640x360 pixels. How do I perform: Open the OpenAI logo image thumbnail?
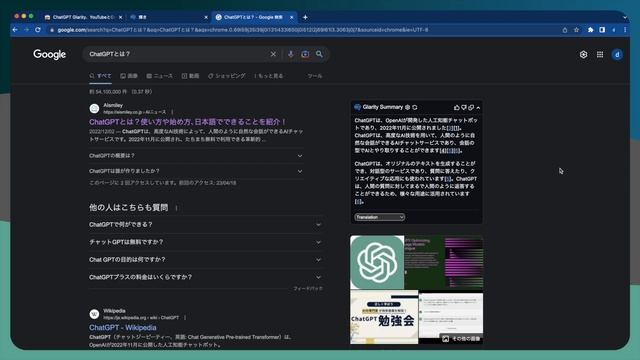point(377,262)
